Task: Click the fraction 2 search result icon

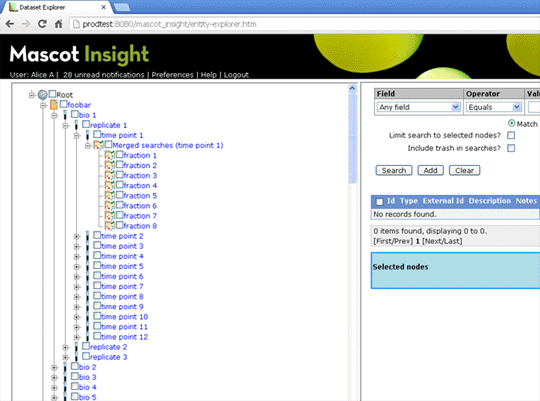Action: pos(110,165)
